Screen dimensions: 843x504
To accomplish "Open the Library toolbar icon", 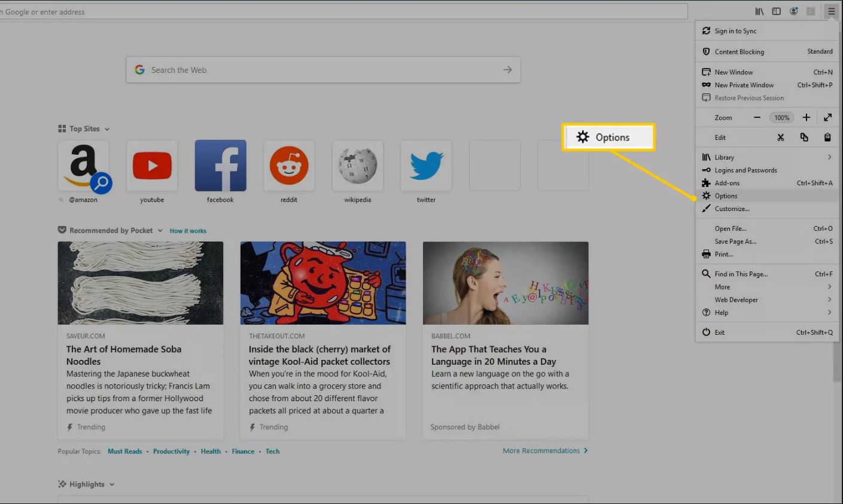I will click(759, 11).
